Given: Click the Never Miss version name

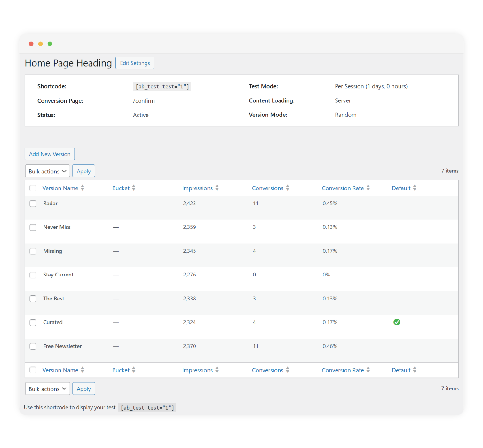Looking at the screenshot, I should click(57, 227).
